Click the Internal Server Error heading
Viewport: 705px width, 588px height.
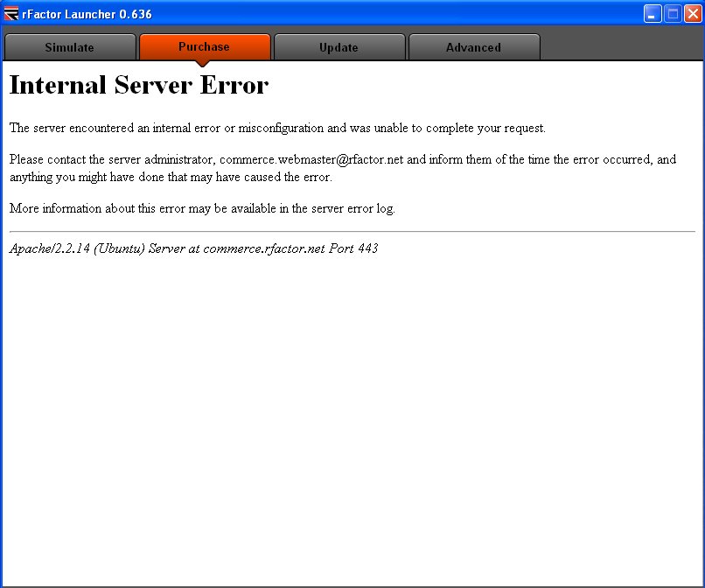point(138,86)
